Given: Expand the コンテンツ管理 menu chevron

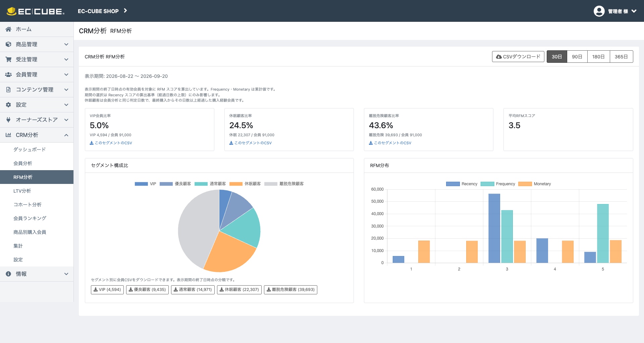Looking at the screenshot, I should click(x=66, y=90).
